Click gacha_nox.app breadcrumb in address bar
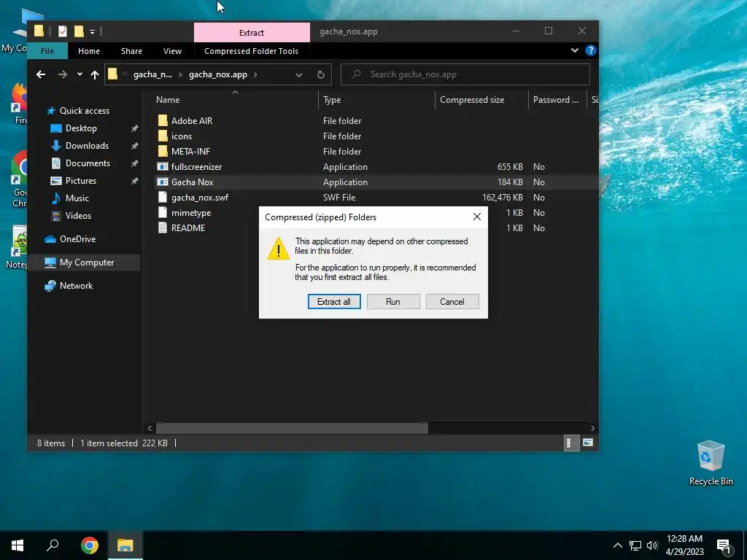This screenshot has width=747, height=560. click(217, 74)
